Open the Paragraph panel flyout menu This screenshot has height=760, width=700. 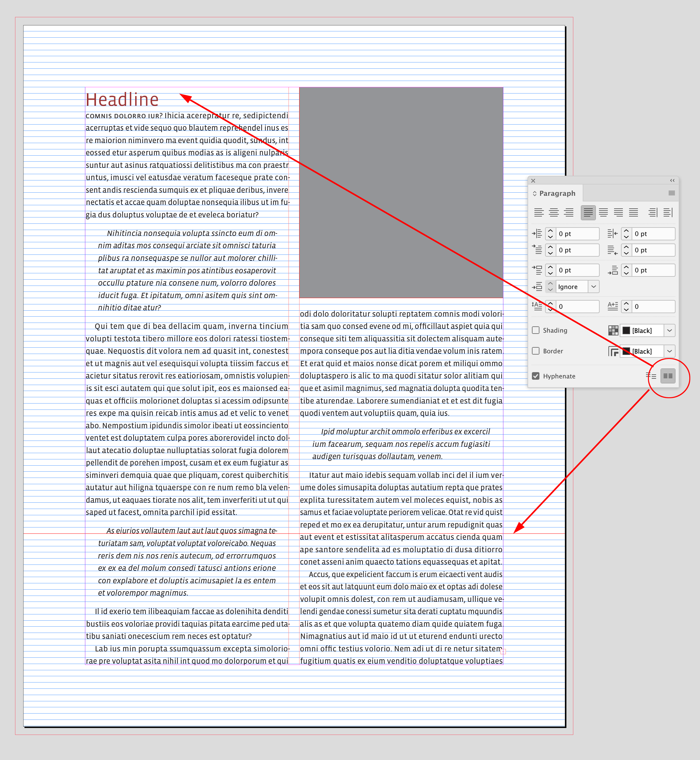671,193
